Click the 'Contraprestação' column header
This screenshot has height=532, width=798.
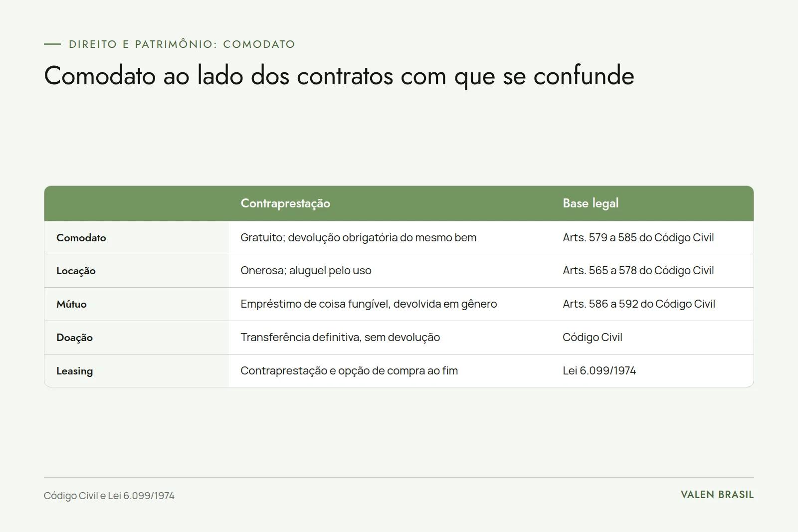[x=285, y=203]
